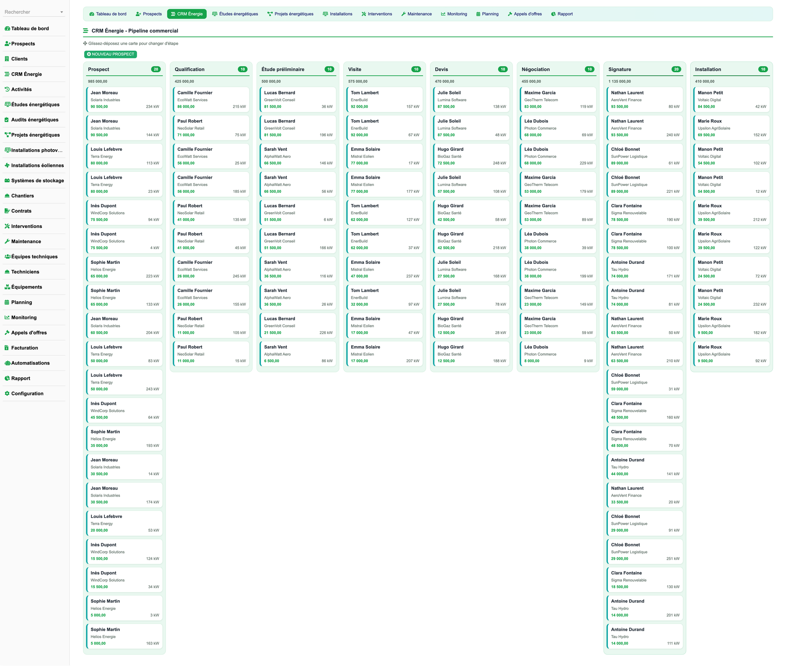The image size is (785, 672).
Task: Open Chloé Bonnet card with 251 kW
Action: click(x=645, y=552)
